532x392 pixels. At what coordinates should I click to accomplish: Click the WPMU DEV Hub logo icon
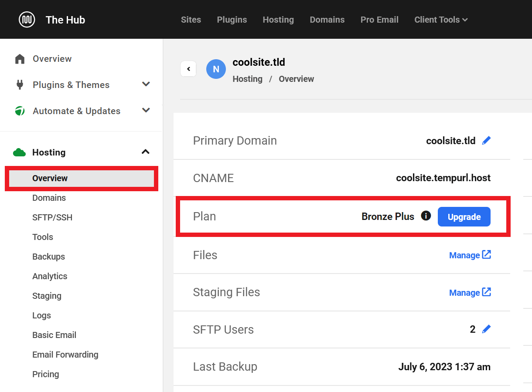pyautogui.click(x=27, y=20)
